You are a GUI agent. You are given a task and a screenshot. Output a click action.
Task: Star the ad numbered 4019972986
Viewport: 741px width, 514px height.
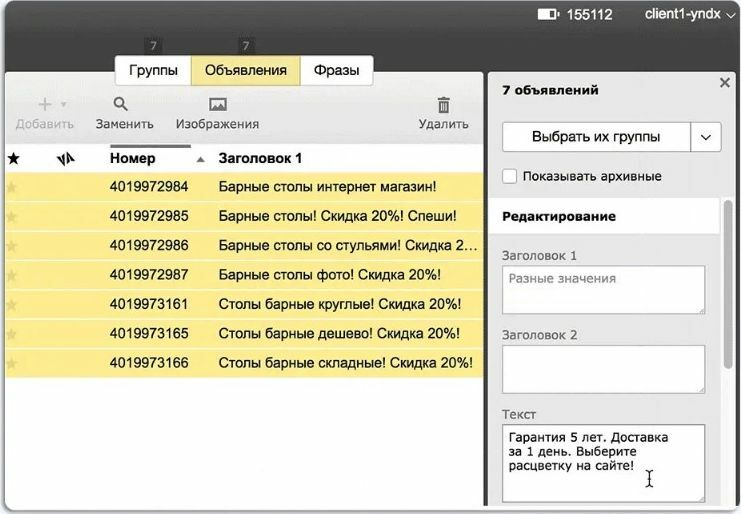pyautogui.click(x=12, y=246)
